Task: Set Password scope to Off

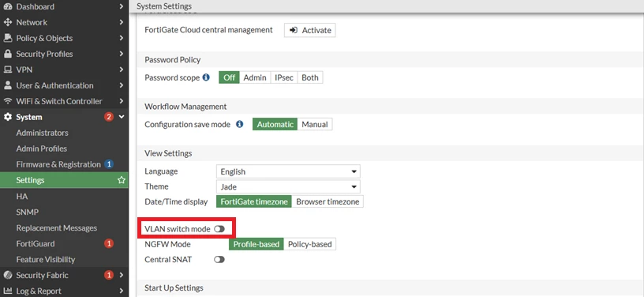Action: [x=229, y=77]
